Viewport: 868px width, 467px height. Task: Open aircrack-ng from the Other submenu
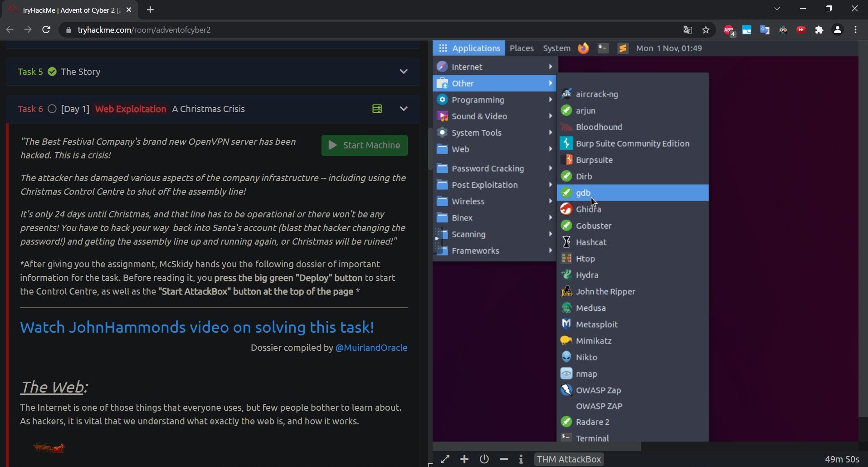pos(633,94)
